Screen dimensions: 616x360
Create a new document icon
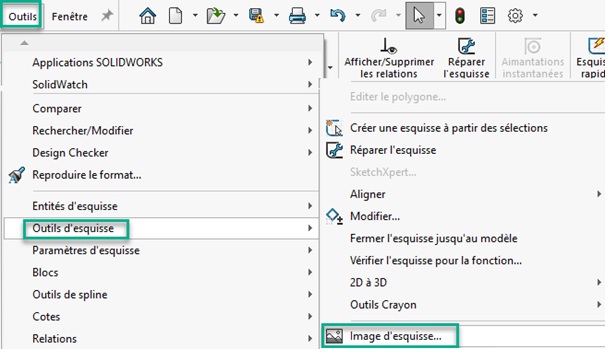pyautogui.click(x=175, y=16)
